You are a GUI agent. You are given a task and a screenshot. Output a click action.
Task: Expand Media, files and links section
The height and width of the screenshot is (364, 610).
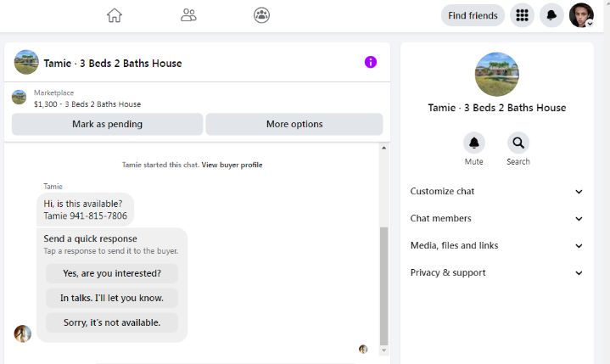tap(497, 246)
